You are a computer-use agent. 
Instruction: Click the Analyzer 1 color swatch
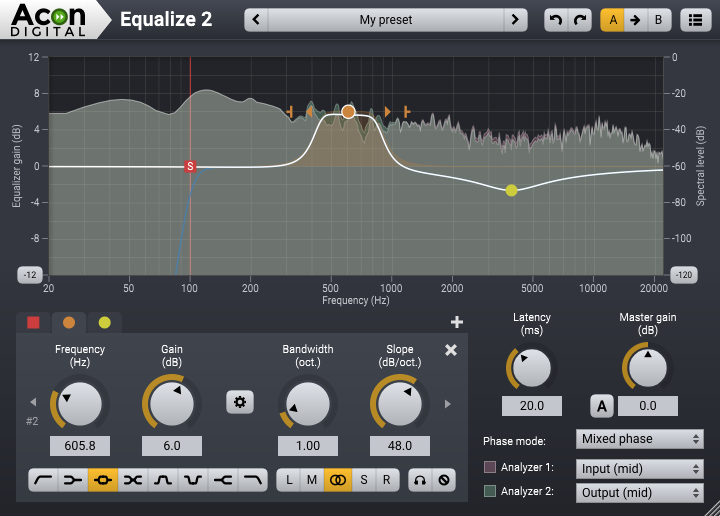tap(490, 467)
